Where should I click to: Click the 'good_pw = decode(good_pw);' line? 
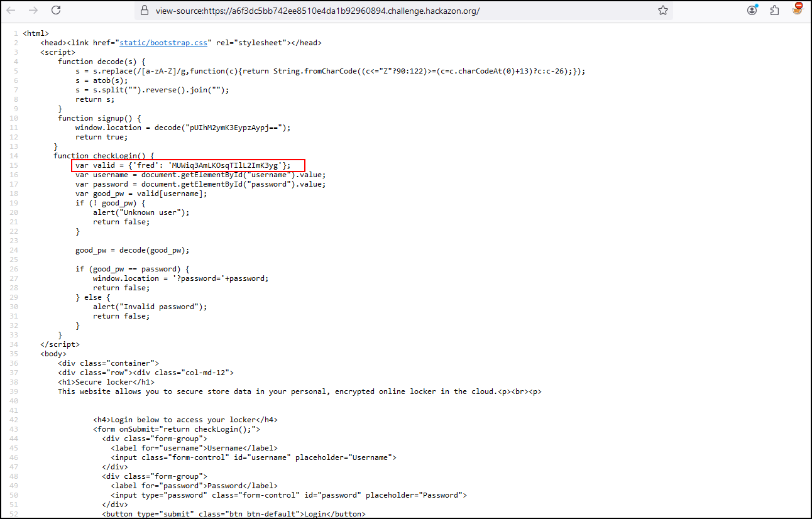[x=132, y=250]
